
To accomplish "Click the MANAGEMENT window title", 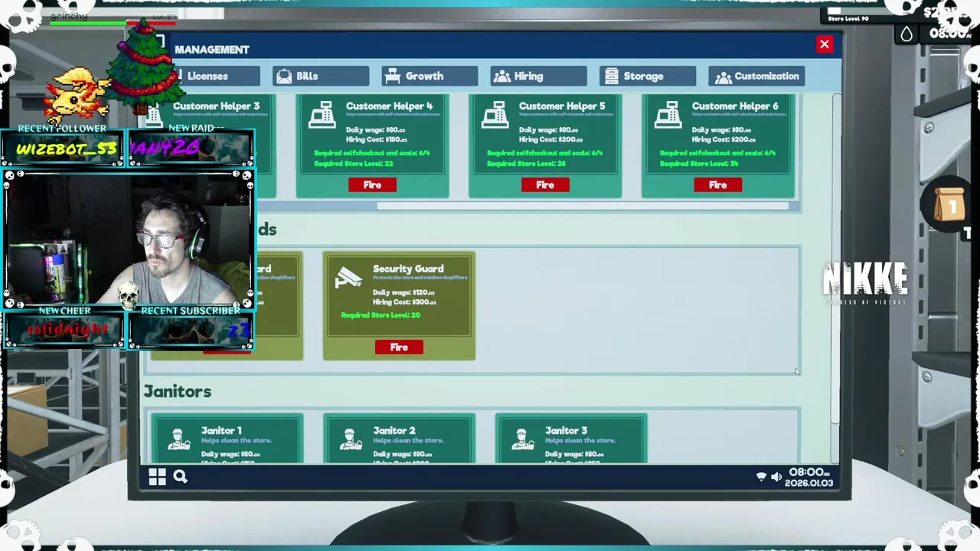I will pyautogui.click(x=212, y=50).
